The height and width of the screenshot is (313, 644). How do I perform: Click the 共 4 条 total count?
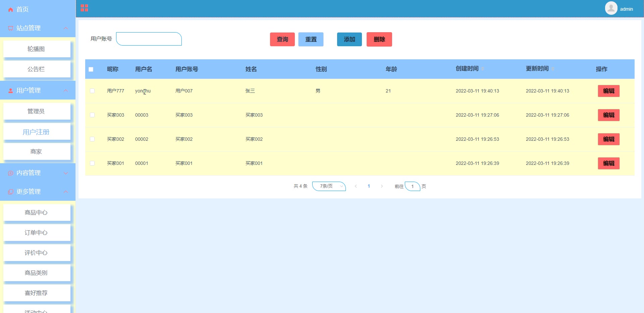(301, 186)
